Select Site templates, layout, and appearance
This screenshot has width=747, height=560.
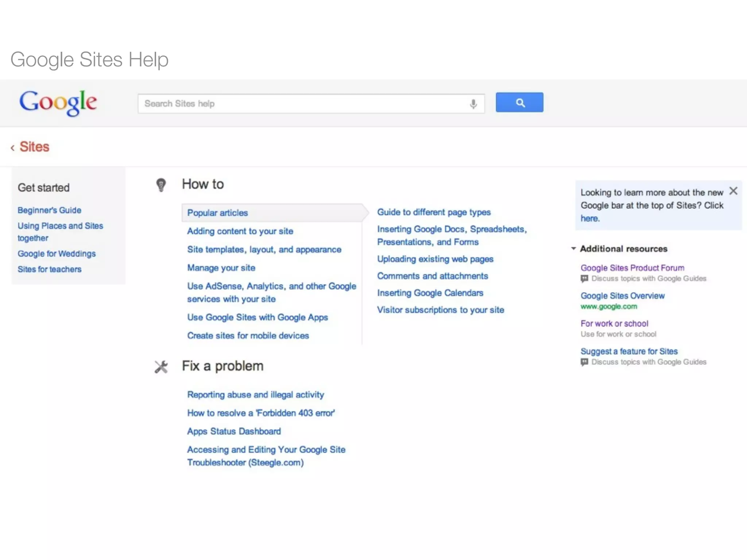pyautogui.click(x=264, y=250)
